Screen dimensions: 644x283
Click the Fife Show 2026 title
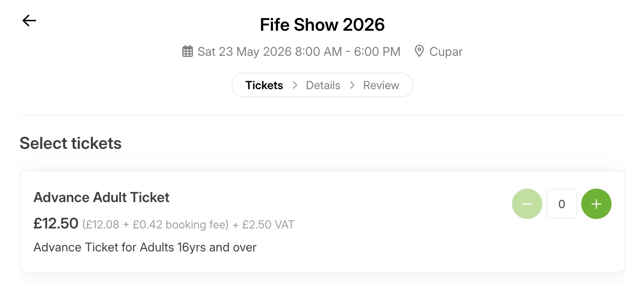click(x=322, y=25)
